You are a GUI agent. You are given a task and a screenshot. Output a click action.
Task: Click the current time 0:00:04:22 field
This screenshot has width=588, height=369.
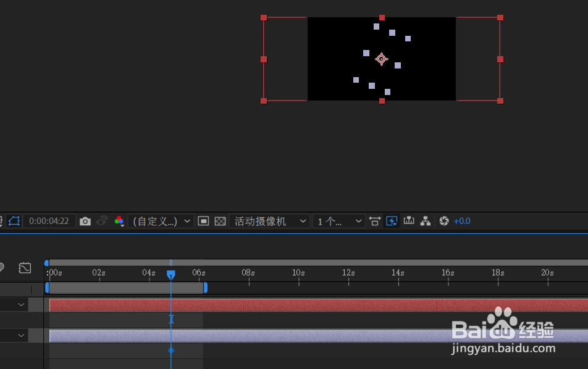coord(49,221)
